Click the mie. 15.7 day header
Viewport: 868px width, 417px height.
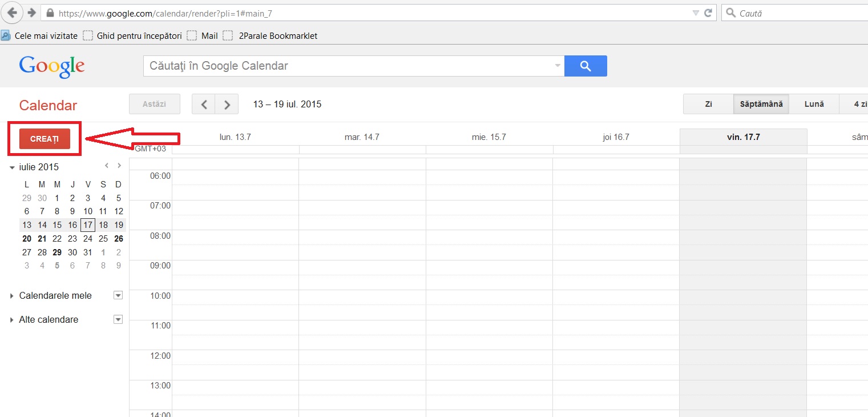(488, 137)
